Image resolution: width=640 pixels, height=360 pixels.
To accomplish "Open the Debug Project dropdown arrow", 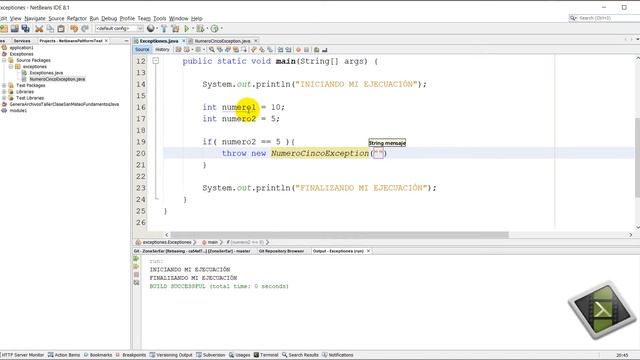I will (x=207, y=29).
